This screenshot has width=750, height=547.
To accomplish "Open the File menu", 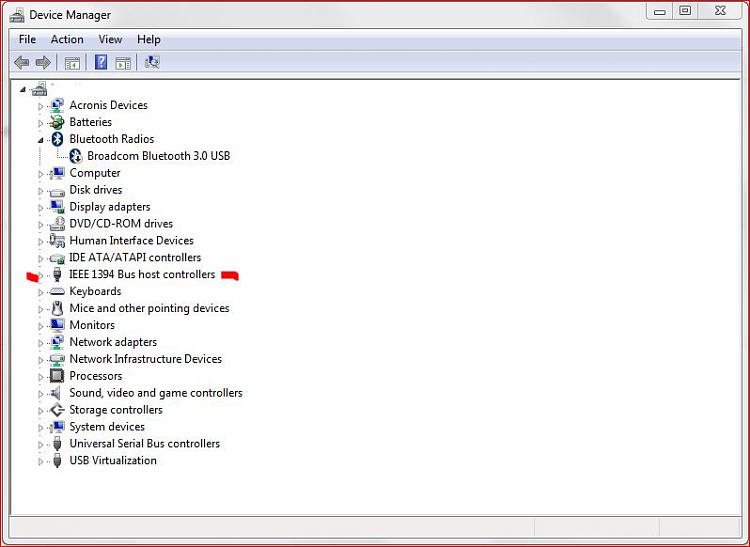I will [x=27, y=39].
